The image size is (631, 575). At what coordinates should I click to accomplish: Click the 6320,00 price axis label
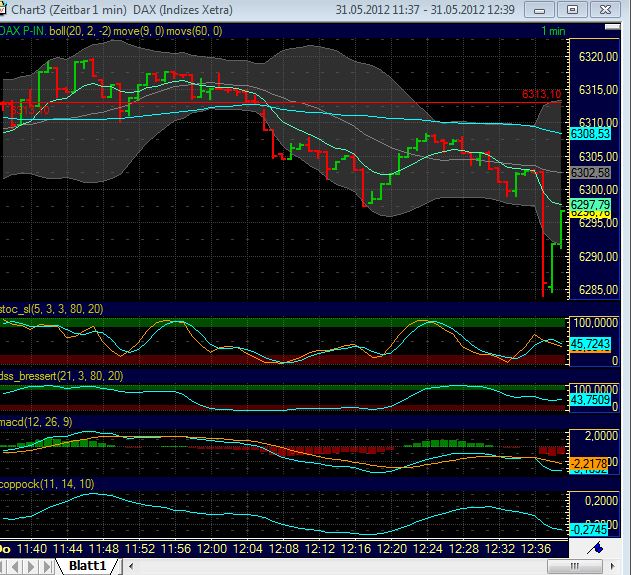click(x=598, y=57)
